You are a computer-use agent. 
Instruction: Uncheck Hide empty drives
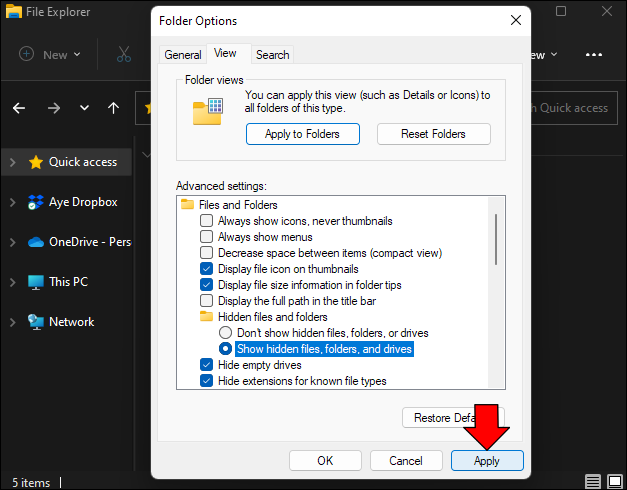207,365
